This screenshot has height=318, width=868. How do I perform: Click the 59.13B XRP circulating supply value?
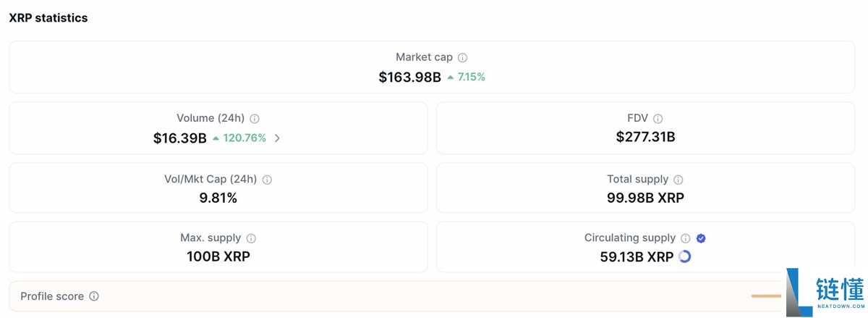[637, 256]
